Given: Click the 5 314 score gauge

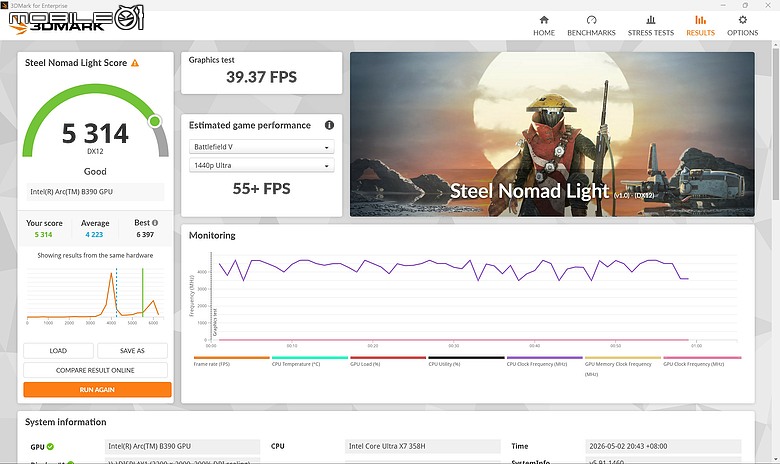Looking at the screenshot, I should coord(95,122).
